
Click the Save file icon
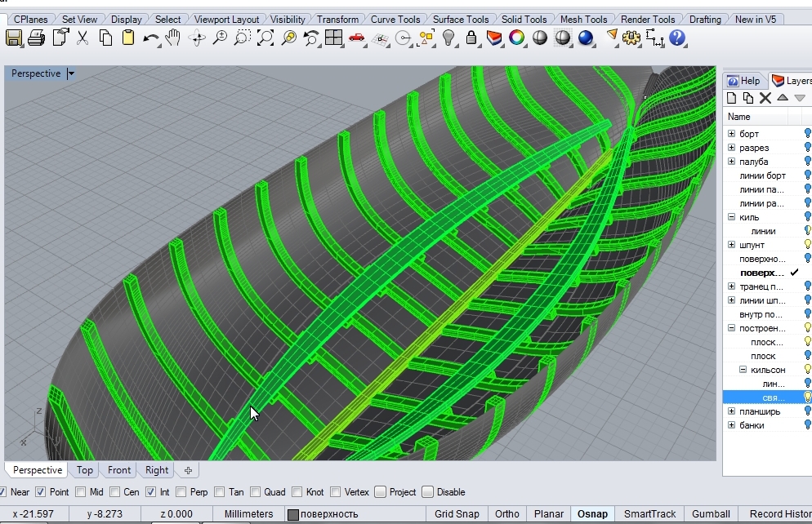coord(15,38)
